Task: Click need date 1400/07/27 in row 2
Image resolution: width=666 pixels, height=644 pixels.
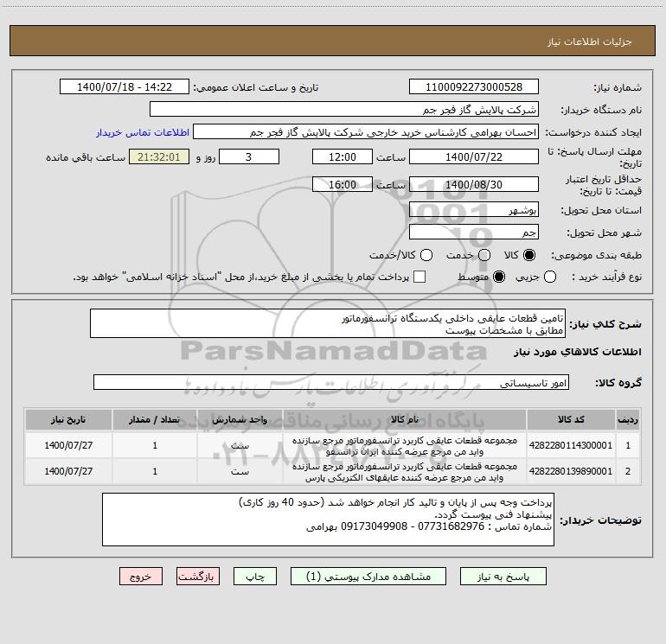Action: 68,471
